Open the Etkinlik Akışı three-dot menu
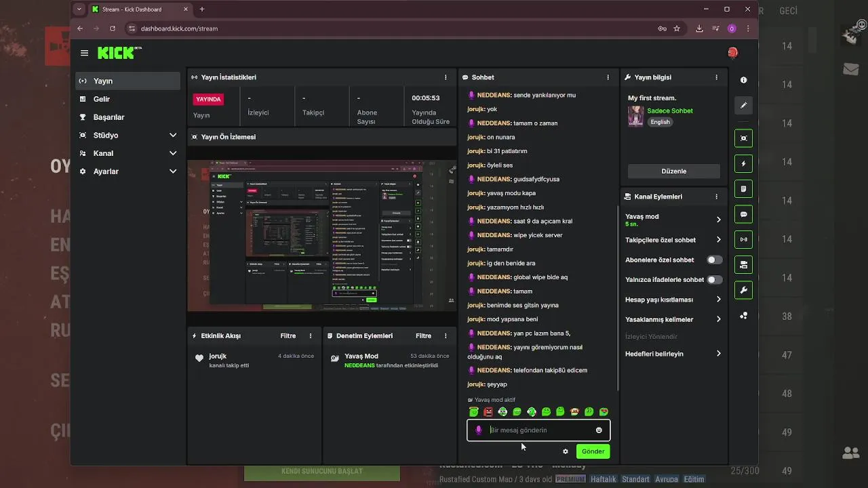Image resolution: width=868 pixels, height=488 pixels. tap(311, 335)
